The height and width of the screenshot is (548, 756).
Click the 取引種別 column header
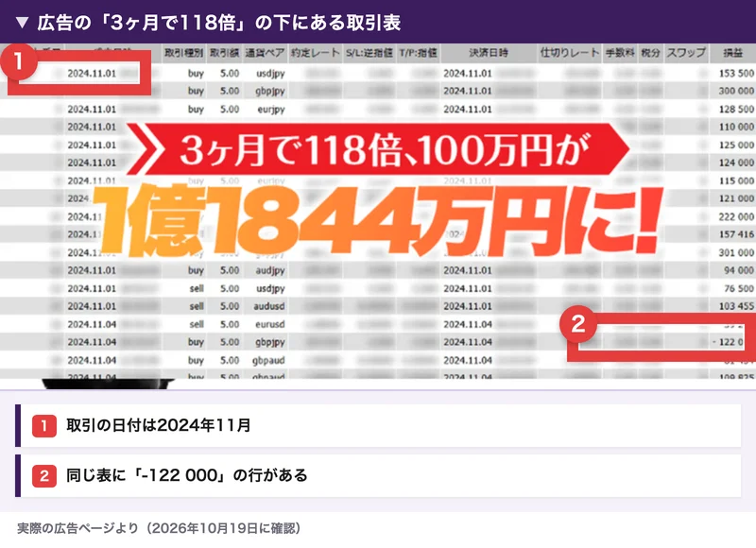click(183, 53)
